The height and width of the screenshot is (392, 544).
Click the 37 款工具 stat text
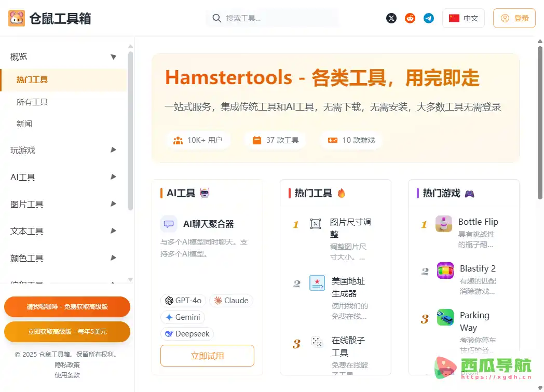(x=282, y=140)
